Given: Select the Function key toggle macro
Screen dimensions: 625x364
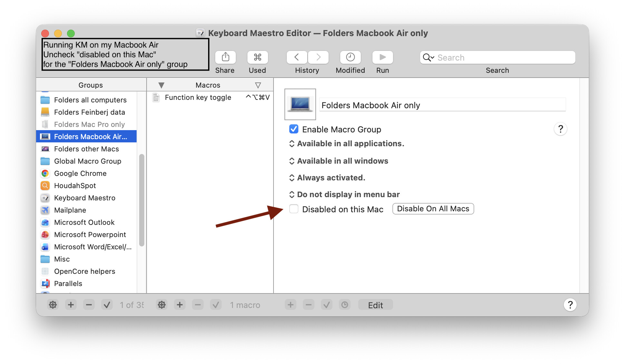Looking at the screenshot, I should pos(198,97).
